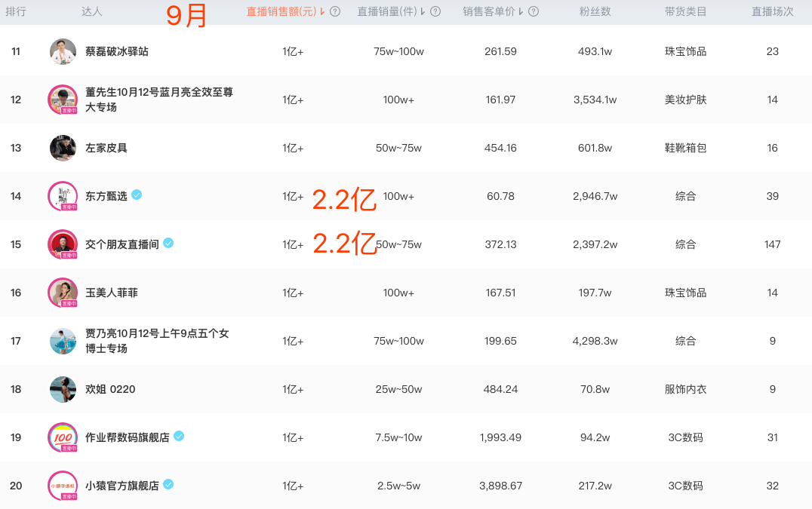Select category 鞋靴箱包
The height and width of the screenshot is (509, 812).
coord(686,148)
